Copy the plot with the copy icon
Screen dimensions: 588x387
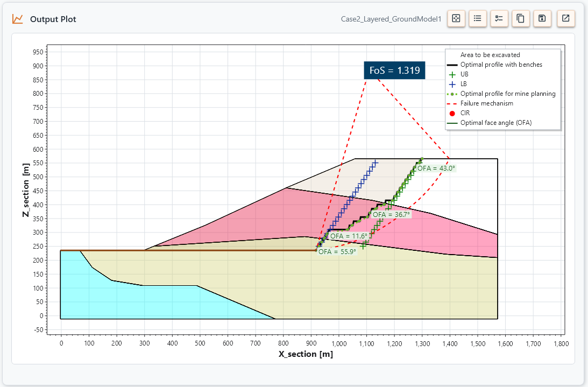pos(521,18)
